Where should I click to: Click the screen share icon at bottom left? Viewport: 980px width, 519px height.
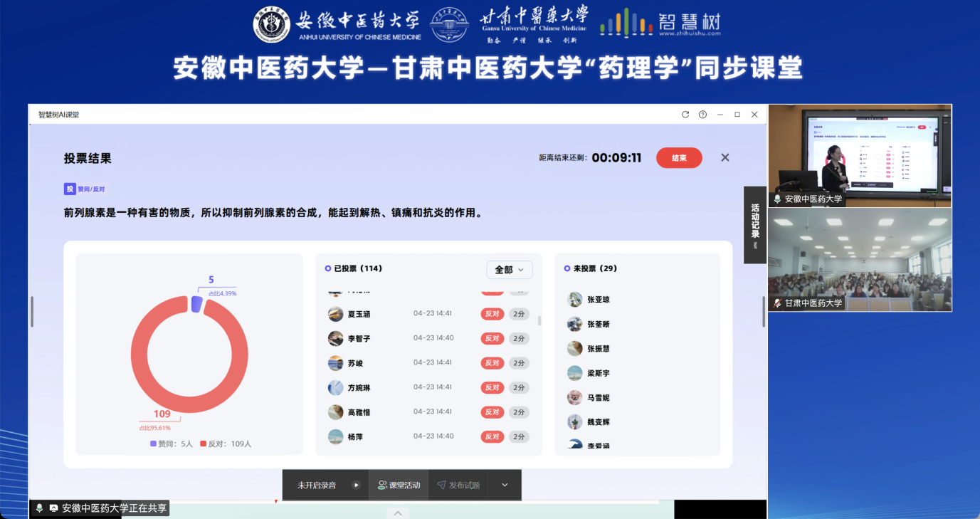tap(53, 508)
